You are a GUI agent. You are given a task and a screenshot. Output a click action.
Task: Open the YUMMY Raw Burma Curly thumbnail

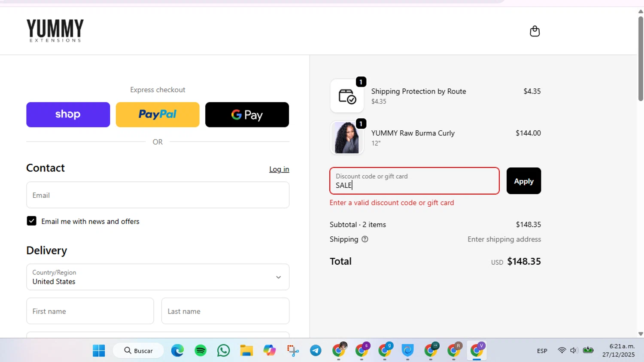[x=347, y=138]
